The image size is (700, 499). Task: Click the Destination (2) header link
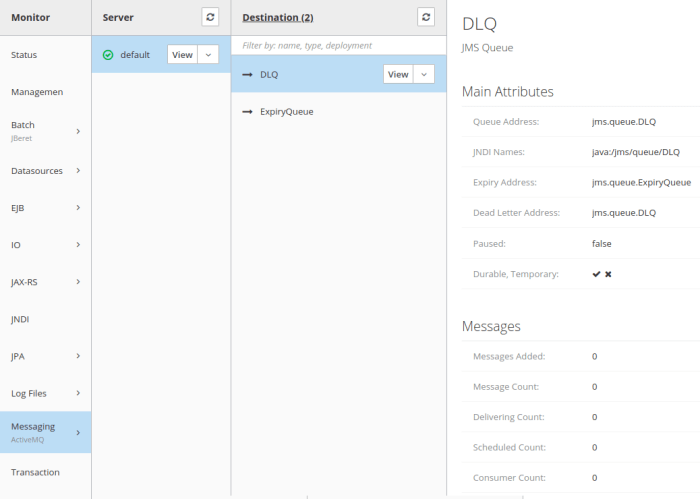[x=278, y=17]
